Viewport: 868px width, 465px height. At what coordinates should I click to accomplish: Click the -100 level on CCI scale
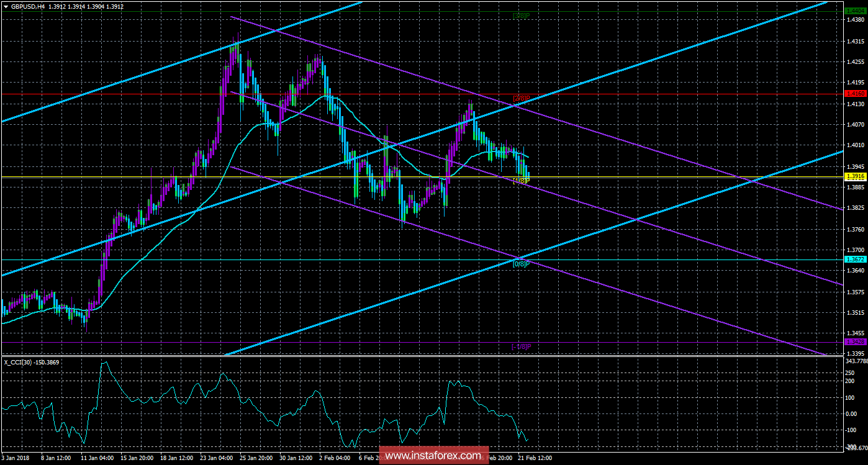point(852,431)
